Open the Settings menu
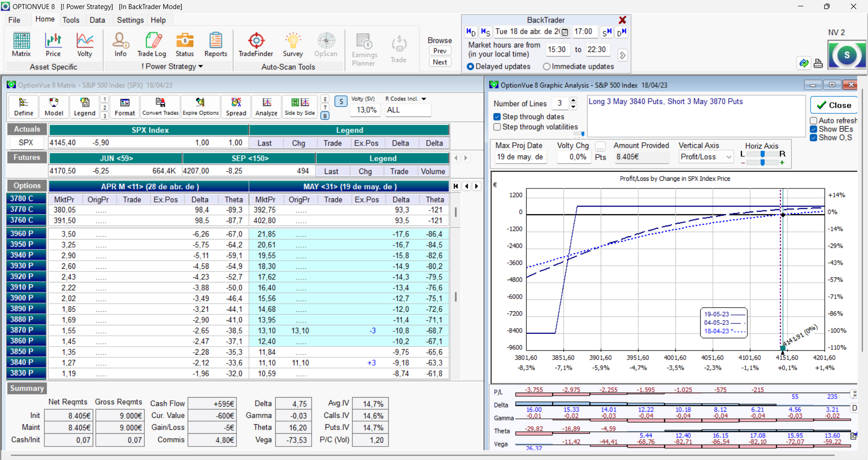Image resolution: width=868 pixels, height=460 pixels. 130,20
